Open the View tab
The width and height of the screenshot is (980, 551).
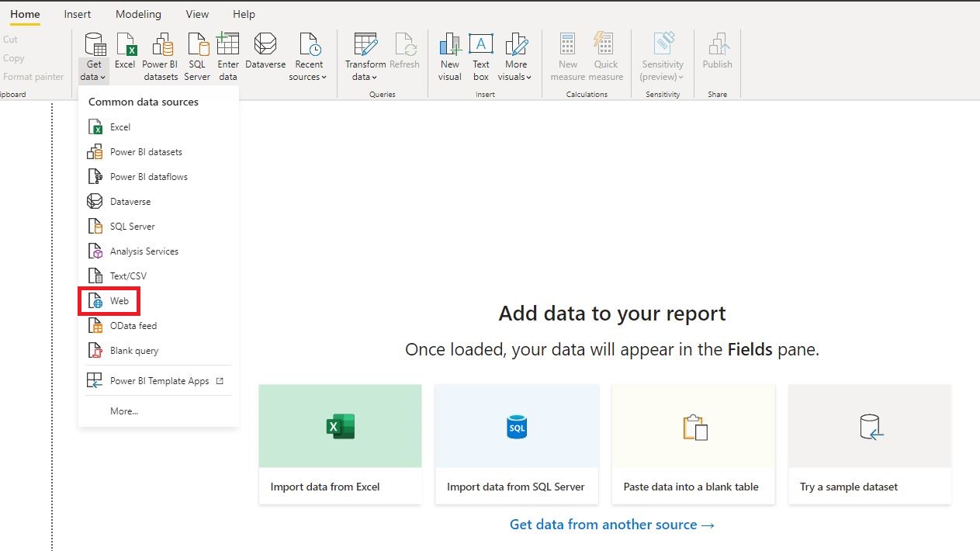point(197,14)
